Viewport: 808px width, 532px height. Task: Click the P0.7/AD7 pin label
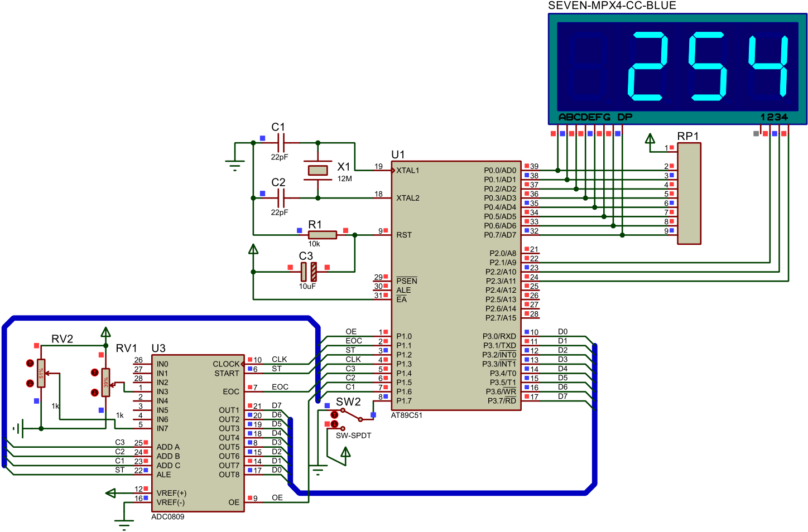pyautogui.click(x=500, y=235)
